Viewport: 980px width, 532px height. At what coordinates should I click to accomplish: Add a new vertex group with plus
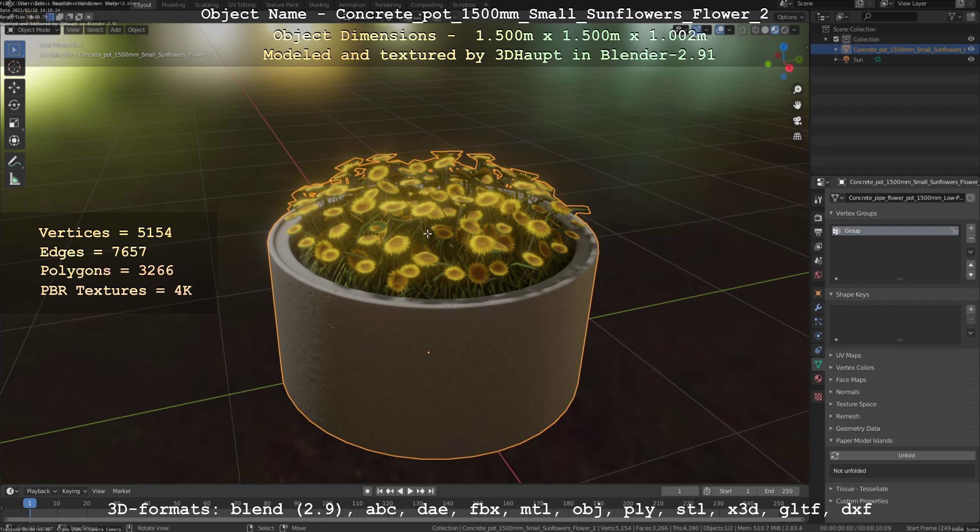coord(971,228)
